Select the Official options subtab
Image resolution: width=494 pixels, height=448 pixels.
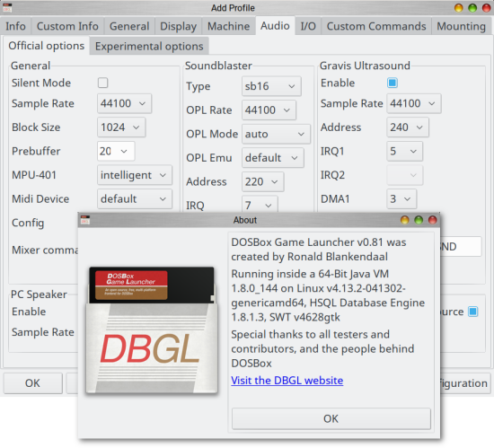[47, 46]
